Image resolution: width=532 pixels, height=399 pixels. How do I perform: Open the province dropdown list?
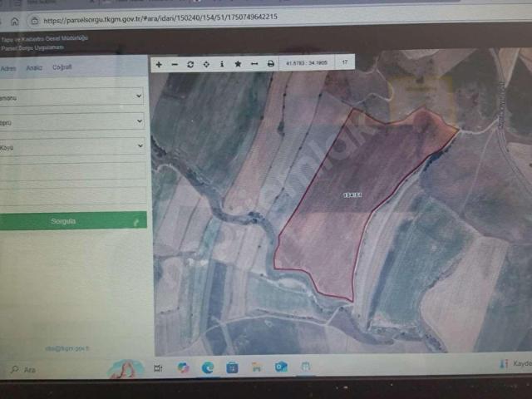pos(71,96)
